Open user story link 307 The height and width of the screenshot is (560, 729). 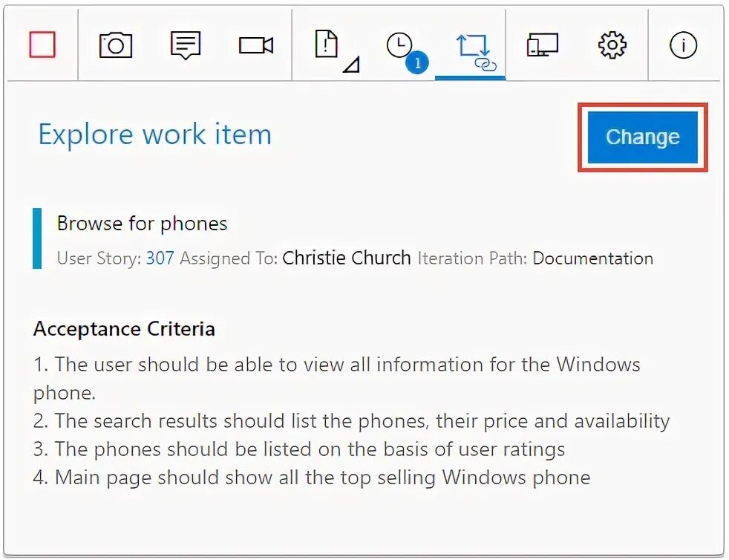coord(160,258)
